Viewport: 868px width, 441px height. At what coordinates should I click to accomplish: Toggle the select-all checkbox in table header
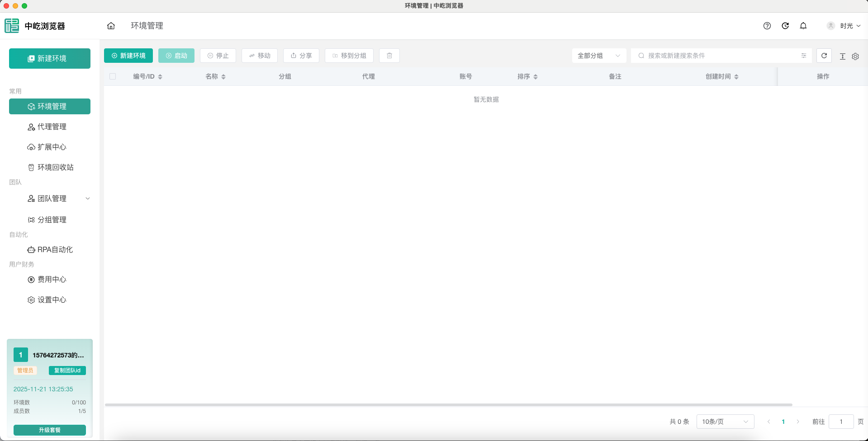(x=113, y=76)
